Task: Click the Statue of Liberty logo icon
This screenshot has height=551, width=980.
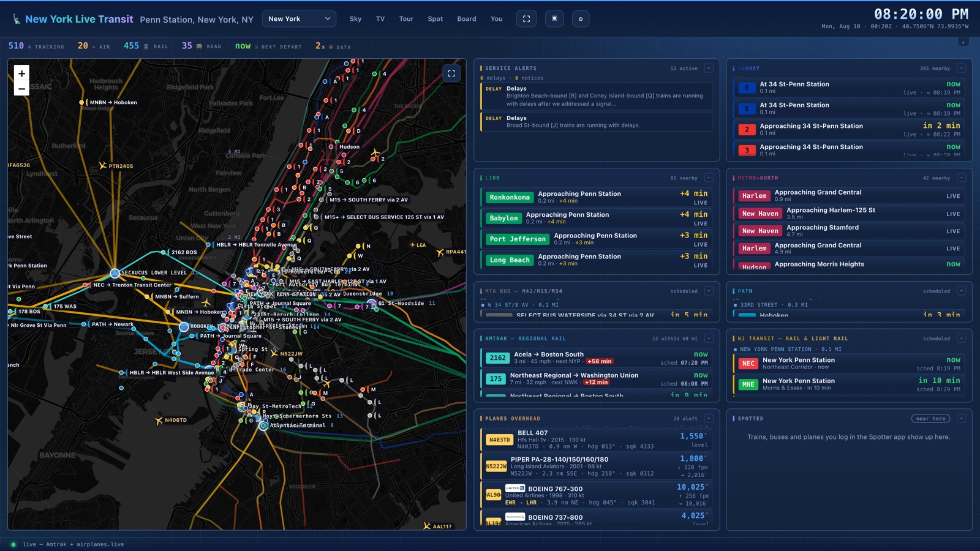Action: [x=17, y=20]
